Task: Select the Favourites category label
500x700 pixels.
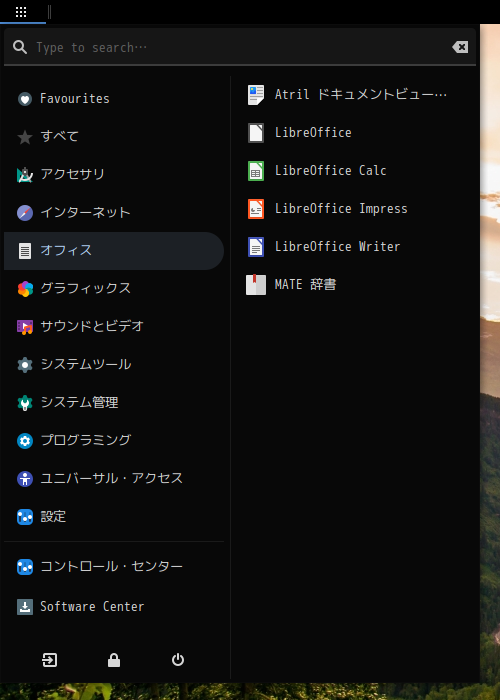Action: tap(75, 99)
